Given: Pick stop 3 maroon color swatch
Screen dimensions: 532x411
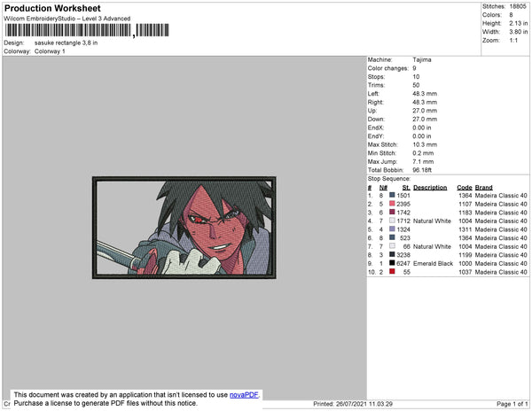Looking at the screenshot, I should pos(392,212).
